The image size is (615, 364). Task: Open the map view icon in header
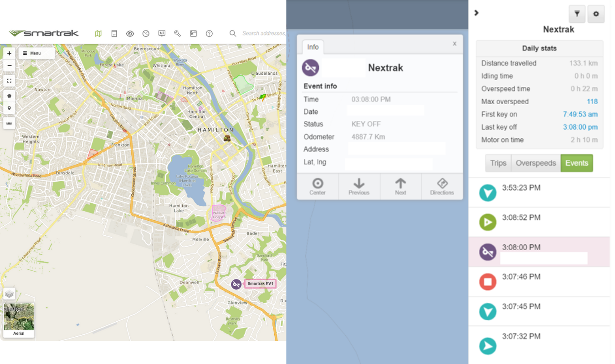98,34
